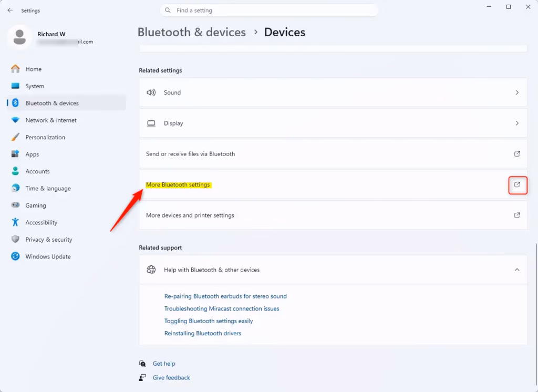This screenshot has height=392, width=538.
Task: Click Help with Bluetooth & other devices label
Action: pyautogui.click(x=212, y=270)
